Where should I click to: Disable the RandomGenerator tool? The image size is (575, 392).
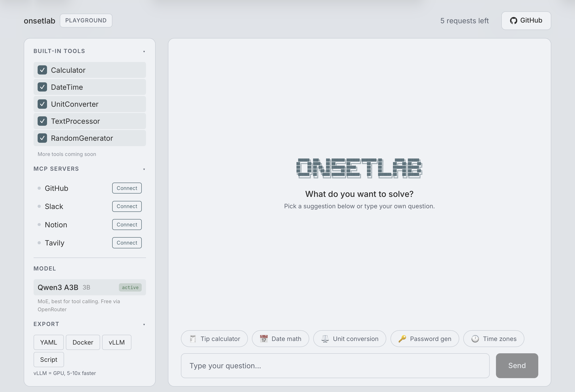point(42,138)
